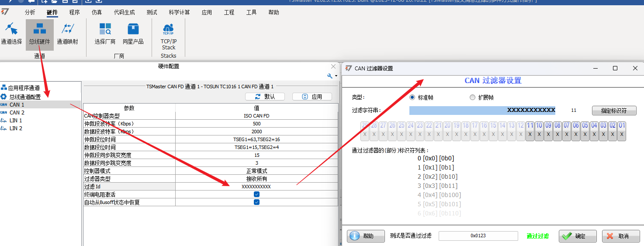
Task: Click the wrench settings icon in 硬件配置
Action: [330, 76]
